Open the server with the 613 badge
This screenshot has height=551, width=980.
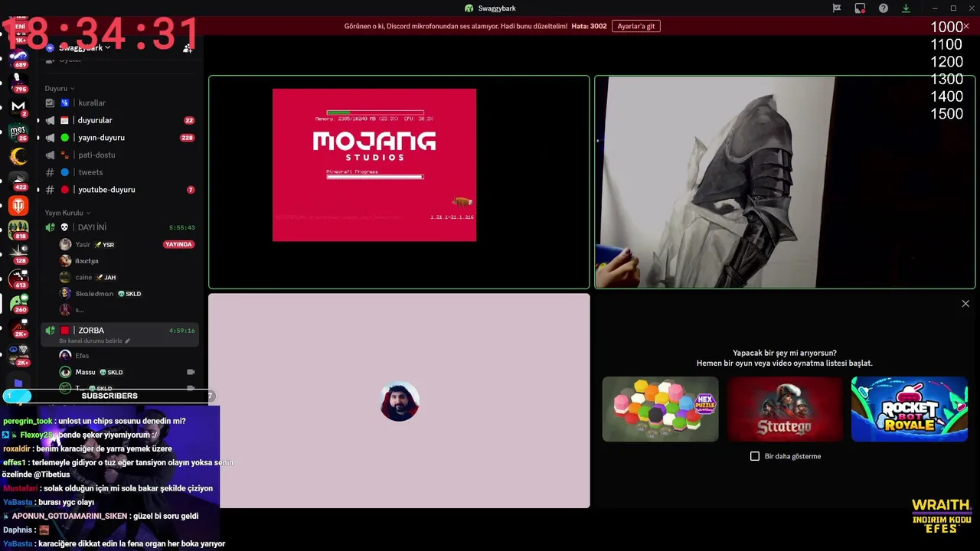coord(18,279)
